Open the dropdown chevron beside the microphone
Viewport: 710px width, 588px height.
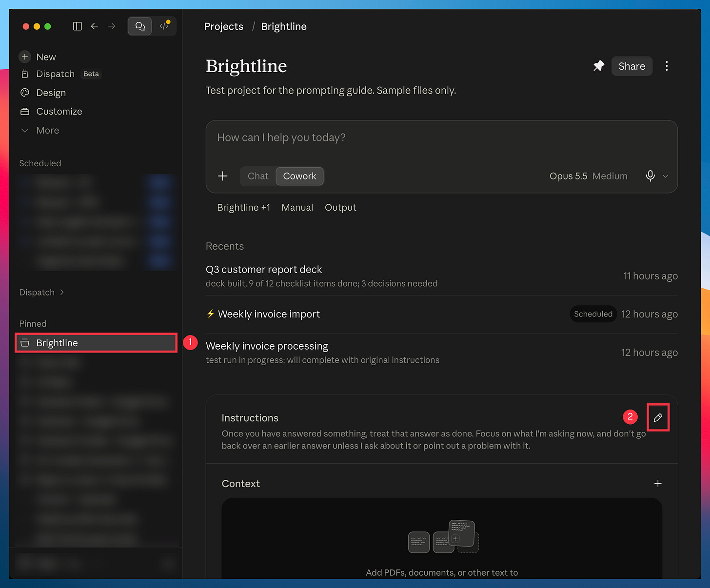point(665,176)
